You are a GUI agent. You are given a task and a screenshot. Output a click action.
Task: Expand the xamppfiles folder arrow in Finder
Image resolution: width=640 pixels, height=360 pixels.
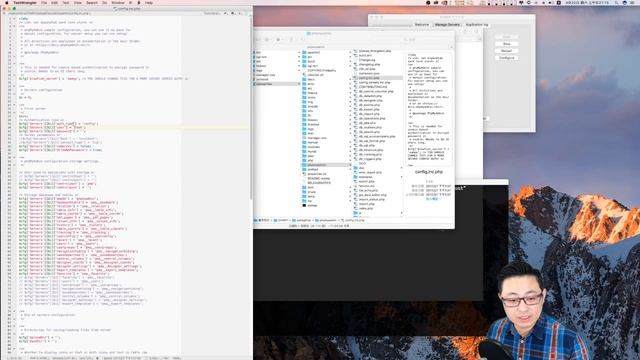[299, 84]
